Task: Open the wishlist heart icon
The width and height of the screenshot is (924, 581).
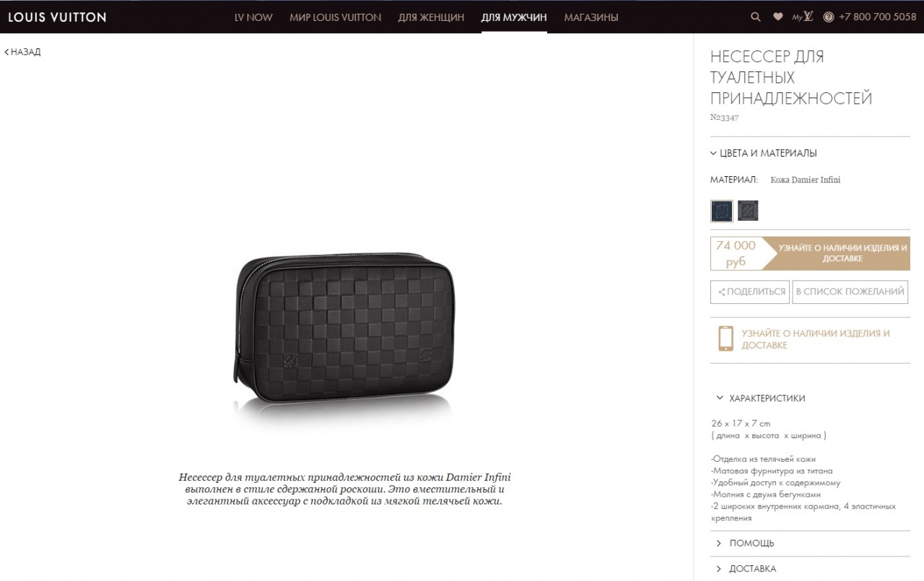Action: (777, 17)
